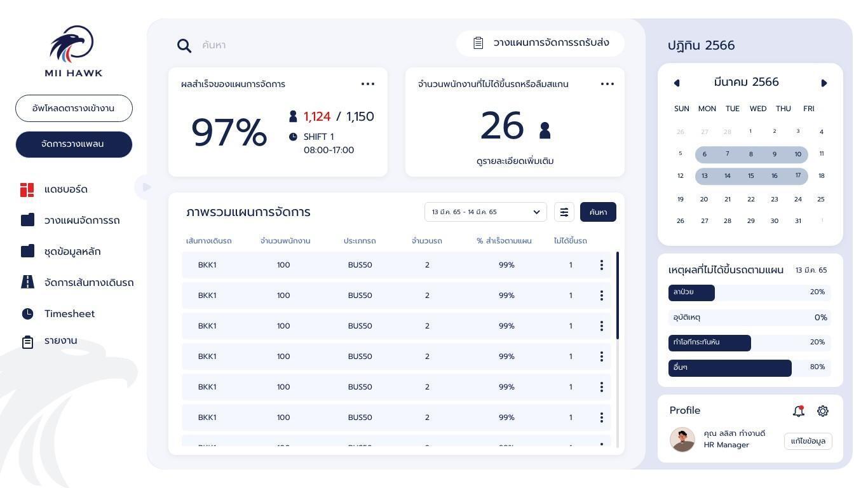Click the magnifier search icon
The width and height of the screenshot is (868, 488).
pos(184,45)
